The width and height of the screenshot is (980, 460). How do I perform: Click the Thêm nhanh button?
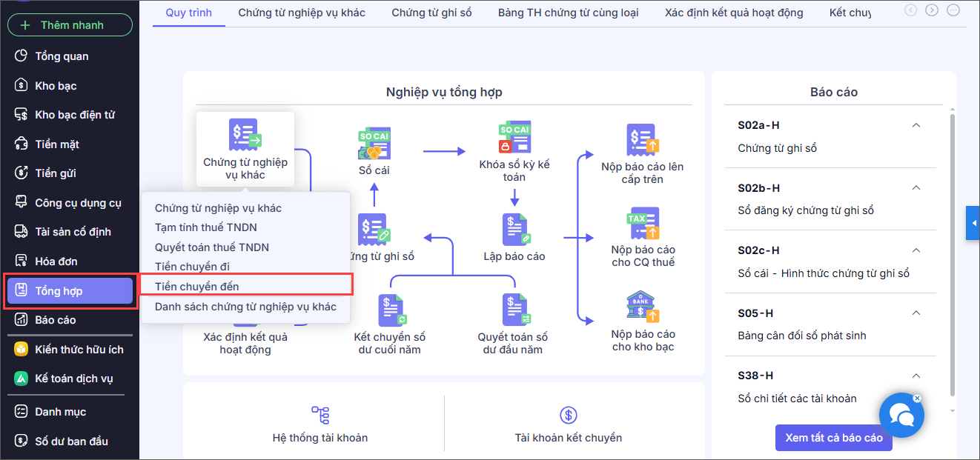(70, 25)
